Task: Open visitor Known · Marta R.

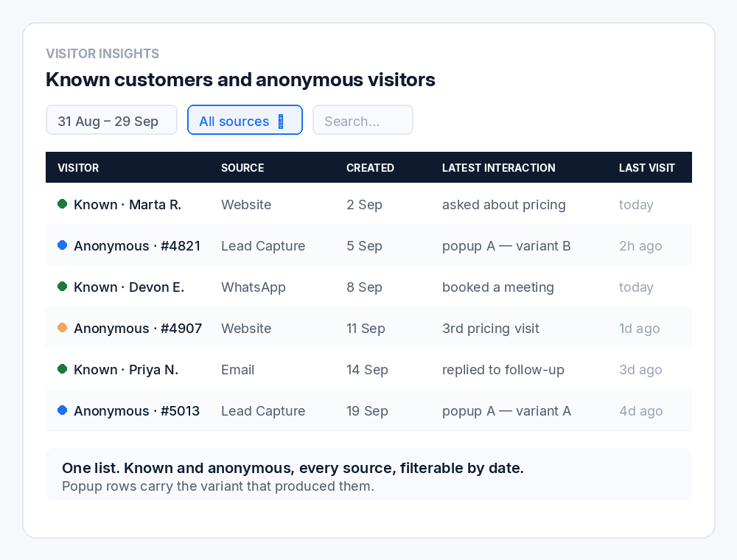Action: coord(128,205)
